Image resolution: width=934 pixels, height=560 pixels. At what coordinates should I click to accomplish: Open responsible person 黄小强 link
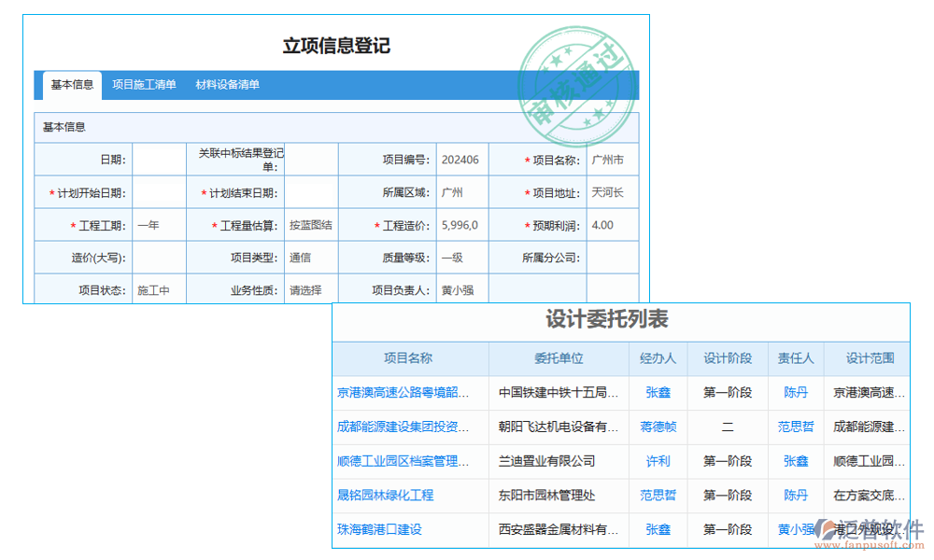(x=796, y=529)
